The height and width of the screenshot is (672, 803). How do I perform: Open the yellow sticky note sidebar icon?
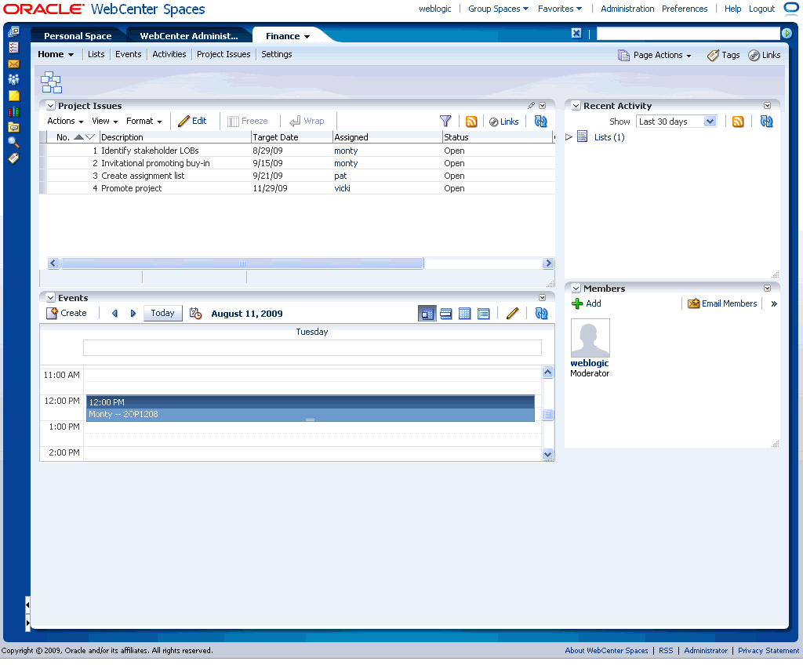click(14, 96)
